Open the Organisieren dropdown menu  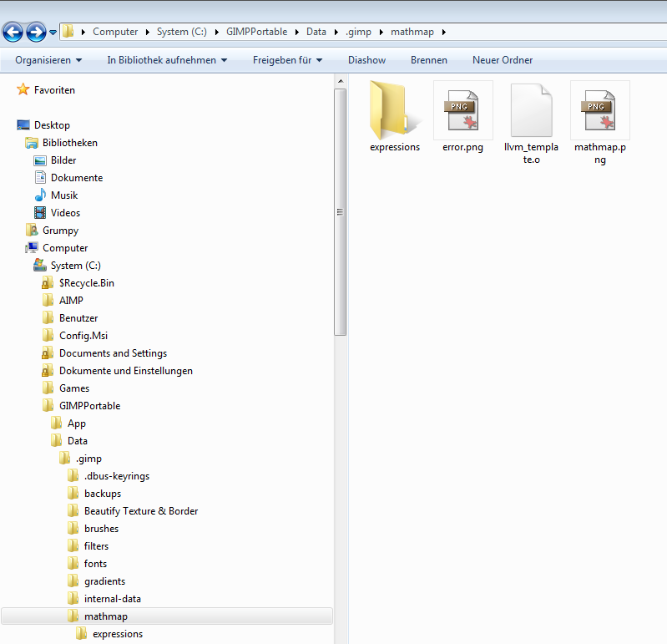[x=48, y=60]
